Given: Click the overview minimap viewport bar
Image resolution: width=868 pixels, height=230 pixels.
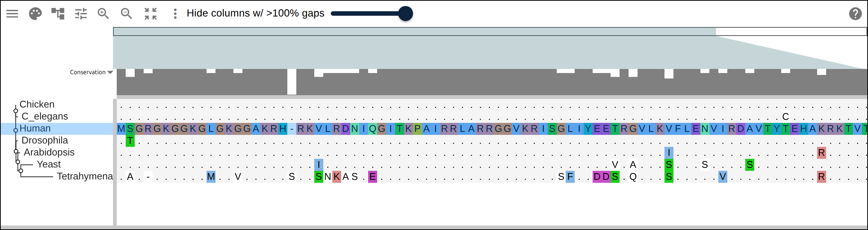Looking at the screenshot, I should 415,31.
